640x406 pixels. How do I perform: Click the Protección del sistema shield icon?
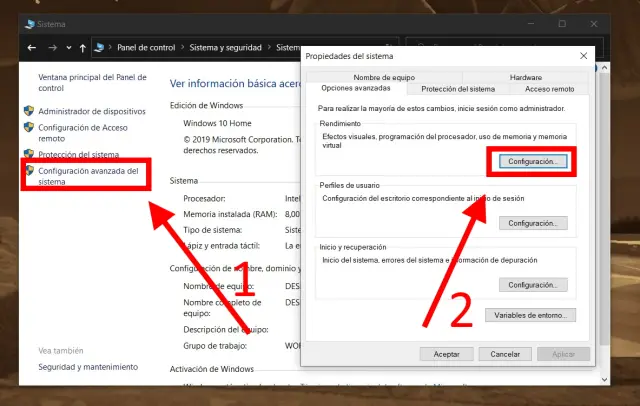(x=28, y=154)
